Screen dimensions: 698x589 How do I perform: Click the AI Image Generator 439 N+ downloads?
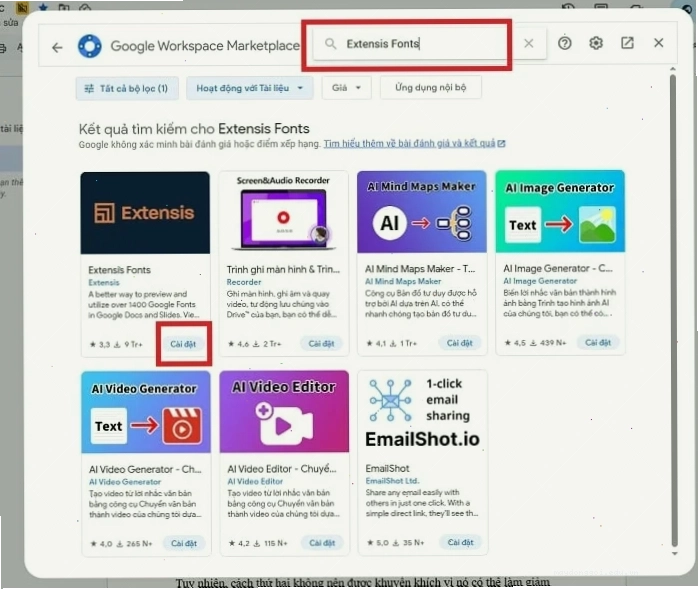click(x=548, y=343)
